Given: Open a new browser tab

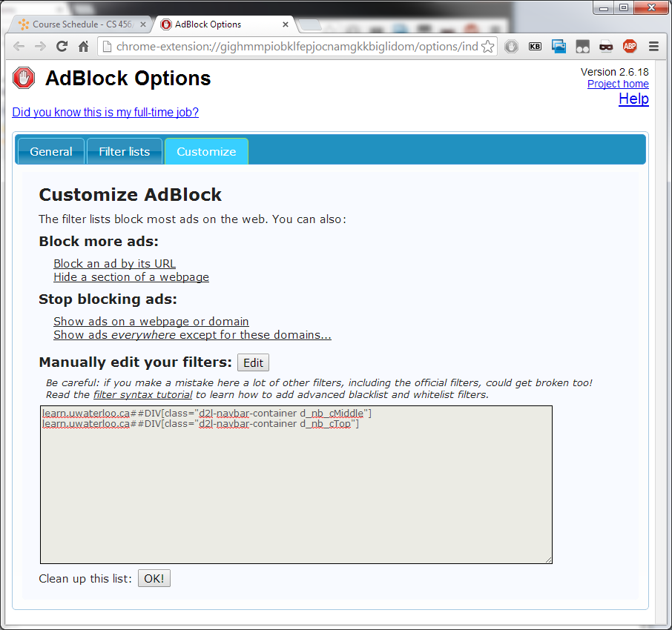Looking at the screenshot, I should pyautogui.click(x=310, y=25).
